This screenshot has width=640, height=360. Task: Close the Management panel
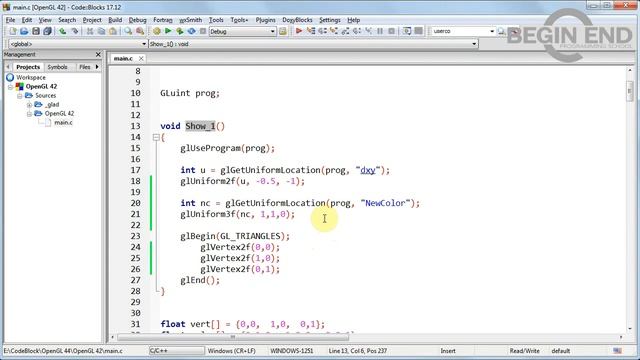[x=98, y=54]
